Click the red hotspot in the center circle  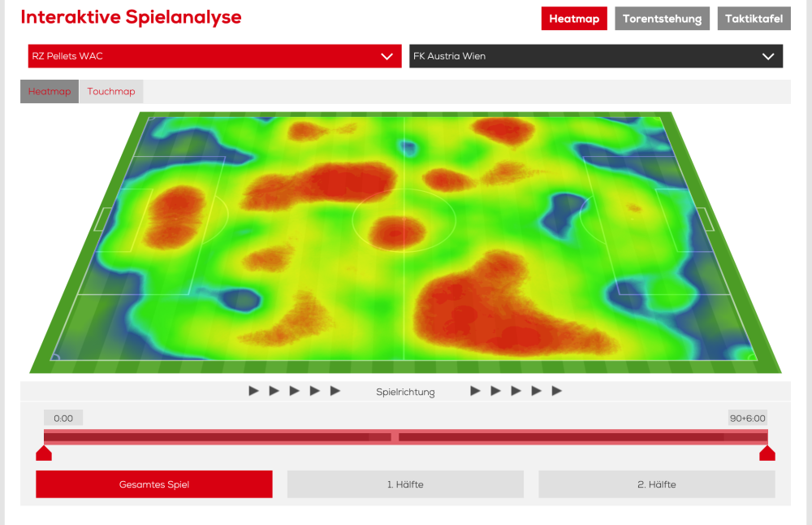[397, 232]
